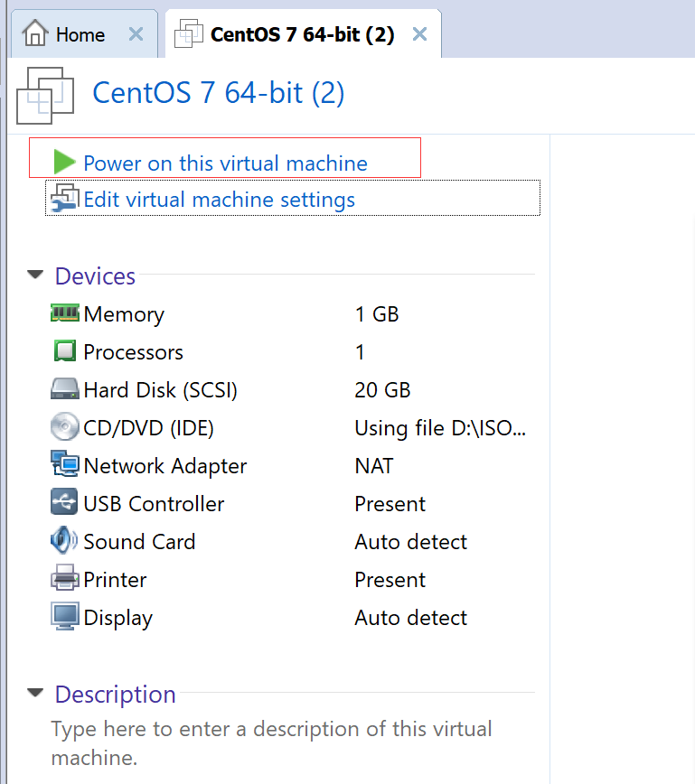This screenshot has width=695, height=784.
Task: Select the Memory chip icon
Action: 65,313
